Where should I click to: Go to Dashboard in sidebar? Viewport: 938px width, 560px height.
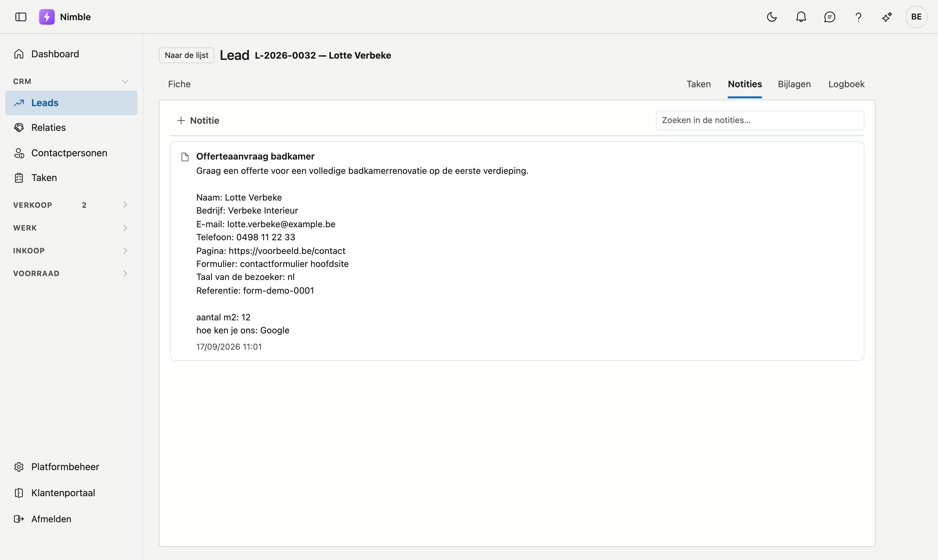click(71, 54)
